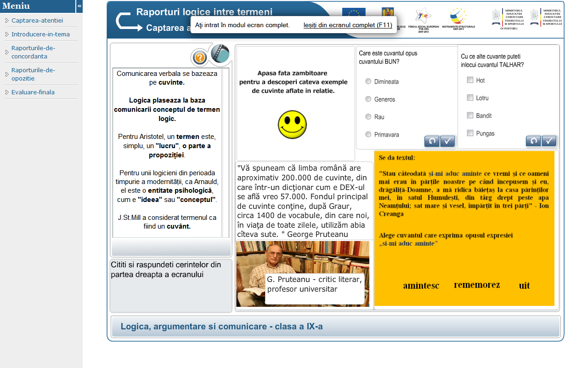Enable the Hot checkbox
Image resolution: width=588 pixels, height=368 pixels.
pyautogui.click(x=470, y=80)
